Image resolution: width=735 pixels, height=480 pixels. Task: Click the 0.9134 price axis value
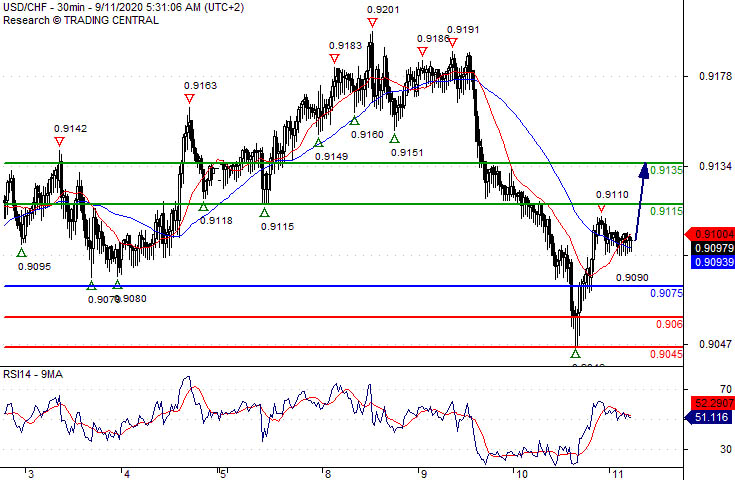click(715, 166)
